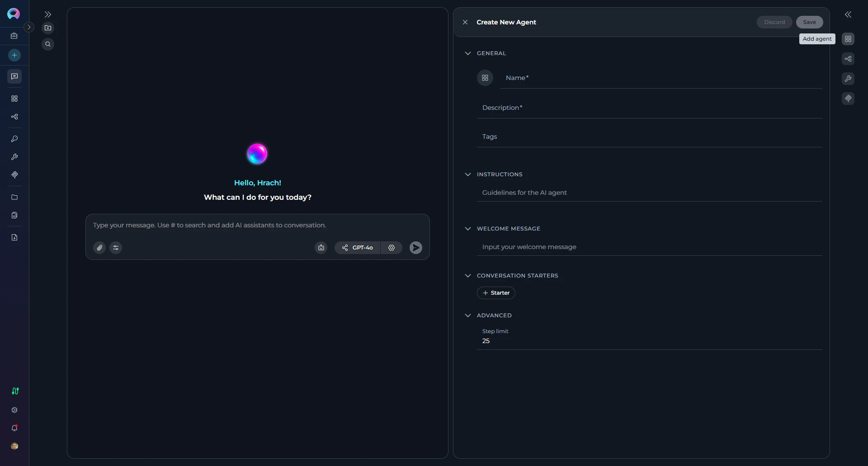Start a new chat with the plus button
Screen dimensions: 868x466
point(14,55)
